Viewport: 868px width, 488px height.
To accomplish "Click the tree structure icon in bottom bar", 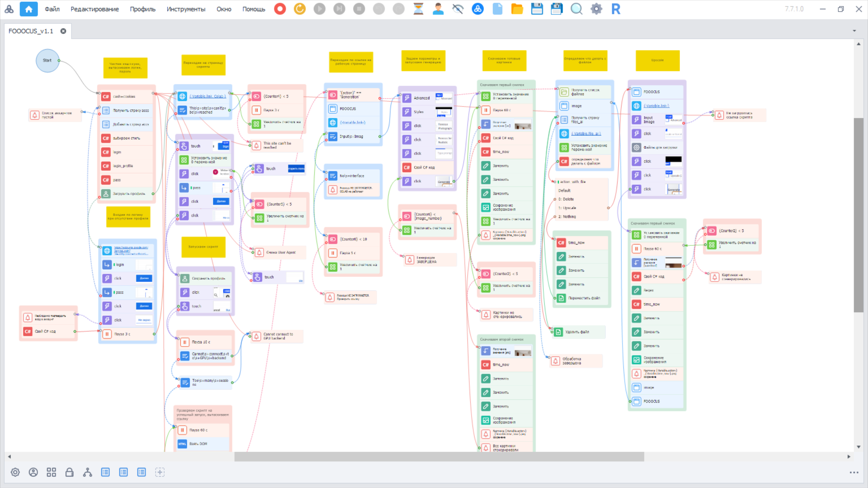I will coord(87,472).
